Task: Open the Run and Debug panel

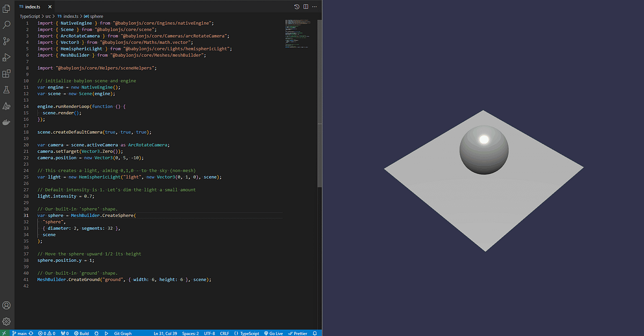Action: (x=6, y=57)
